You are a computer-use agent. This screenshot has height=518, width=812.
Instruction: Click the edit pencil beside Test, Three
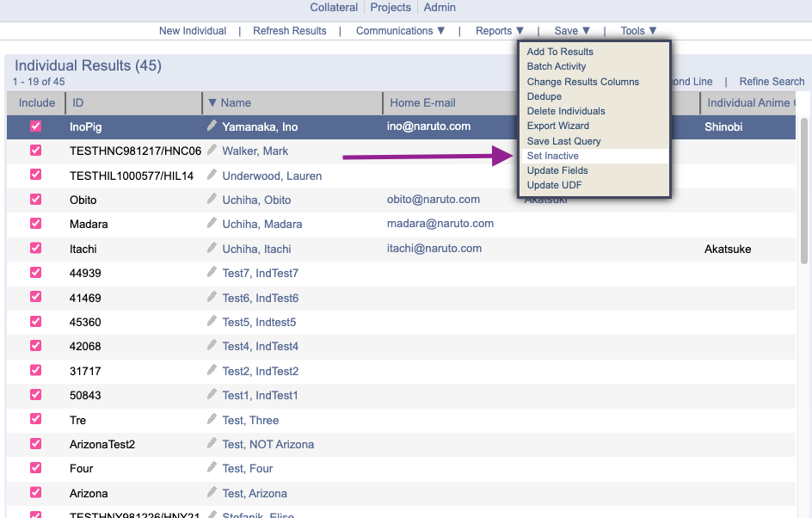[212, 418]
